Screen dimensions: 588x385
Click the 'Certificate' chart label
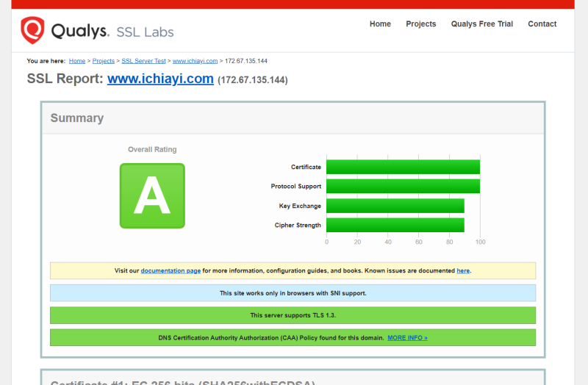pyautogui.click(x=306, y=167)
